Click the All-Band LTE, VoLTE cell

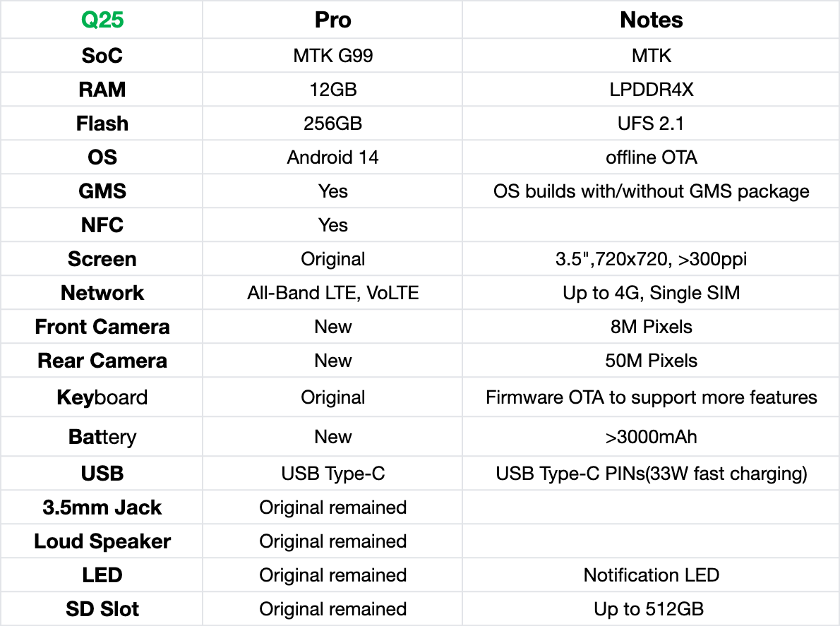pyautogui.click(x=332, y=293)
